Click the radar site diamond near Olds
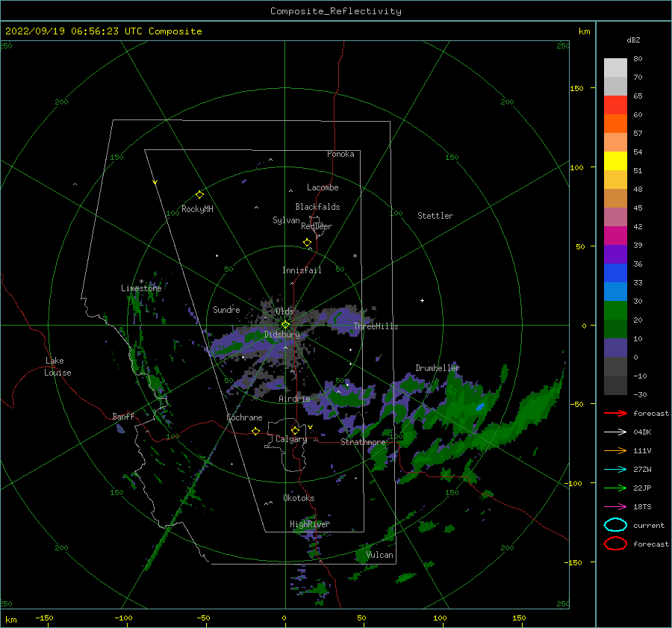The height and width of the screenshot is (628, 672). (x=285, y=325)
